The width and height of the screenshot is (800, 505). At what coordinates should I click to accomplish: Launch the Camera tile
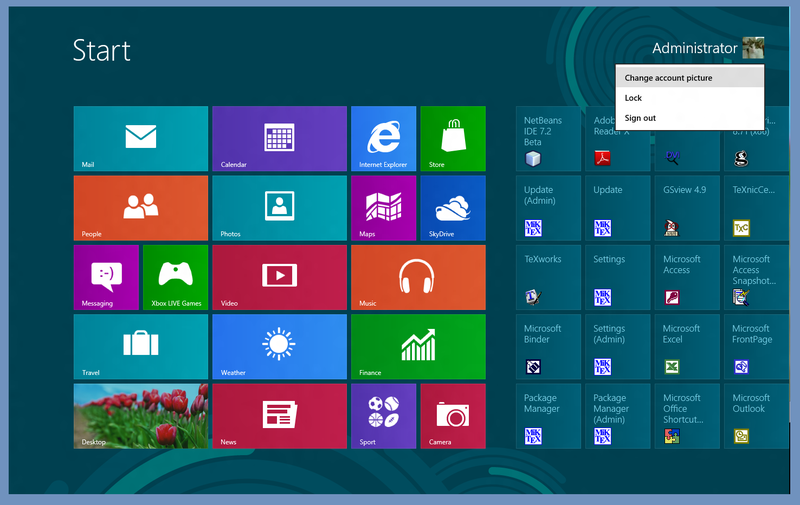pyautogui.click(x=452, y=416)
